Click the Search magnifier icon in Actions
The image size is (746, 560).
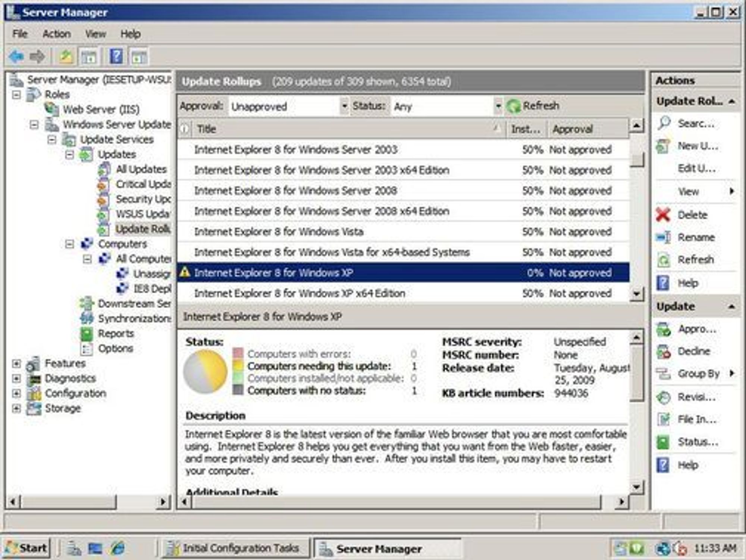pyautogui.click(x=664, y=123)
